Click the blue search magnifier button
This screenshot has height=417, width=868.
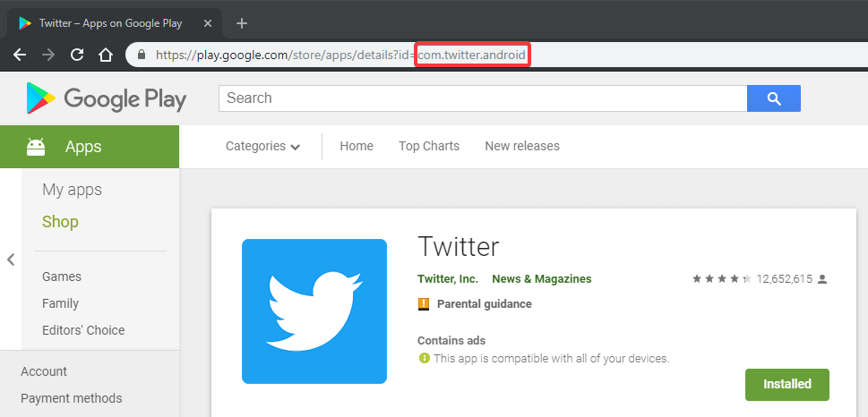[x=774, y=98]
